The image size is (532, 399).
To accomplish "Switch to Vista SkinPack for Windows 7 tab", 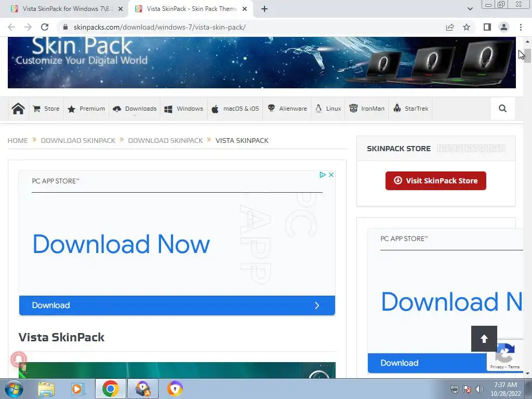I will tap(66, 9).
